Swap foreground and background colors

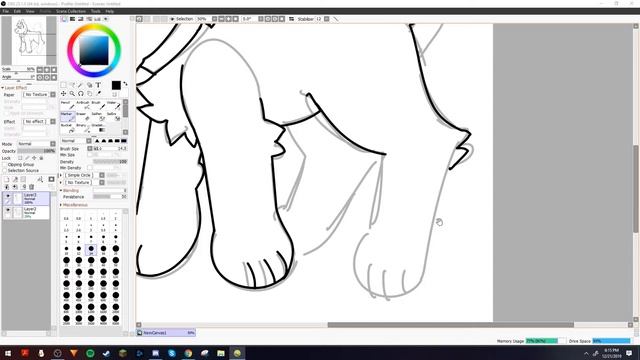click(x=125, y=84)
